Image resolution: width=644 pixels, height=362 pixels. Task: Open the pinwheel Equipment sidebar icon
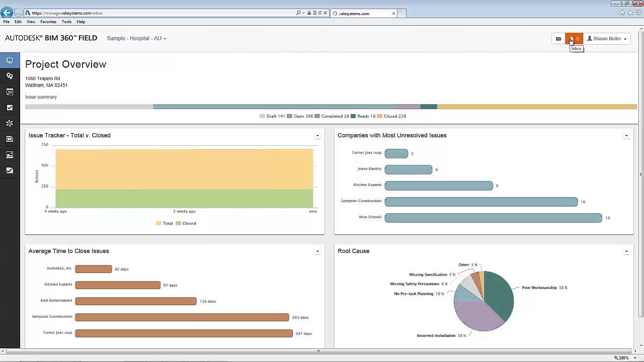[10, 123]
